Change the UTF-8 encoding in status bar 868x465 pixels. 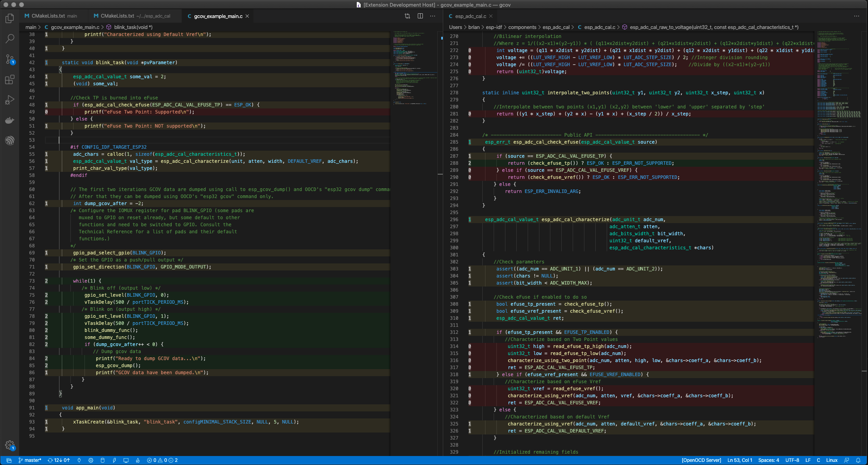pyautogui.click(x=793, y=460)
